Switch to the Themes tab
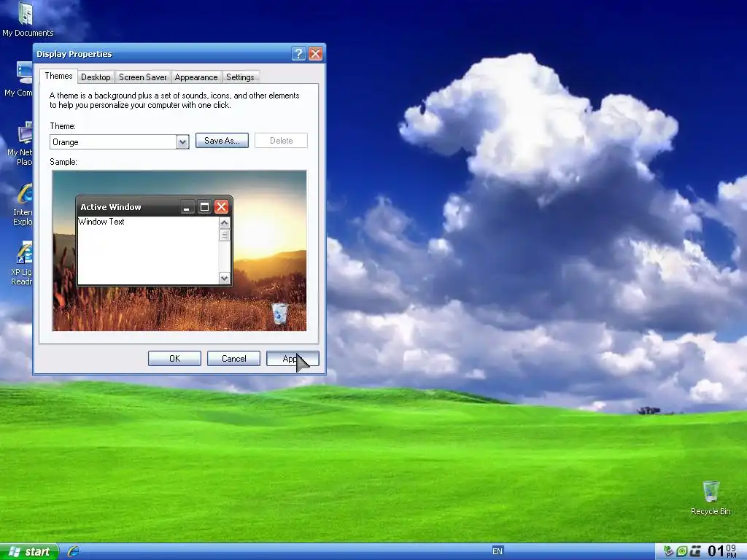Screen dimensions: 747x560 coord(58,76)
